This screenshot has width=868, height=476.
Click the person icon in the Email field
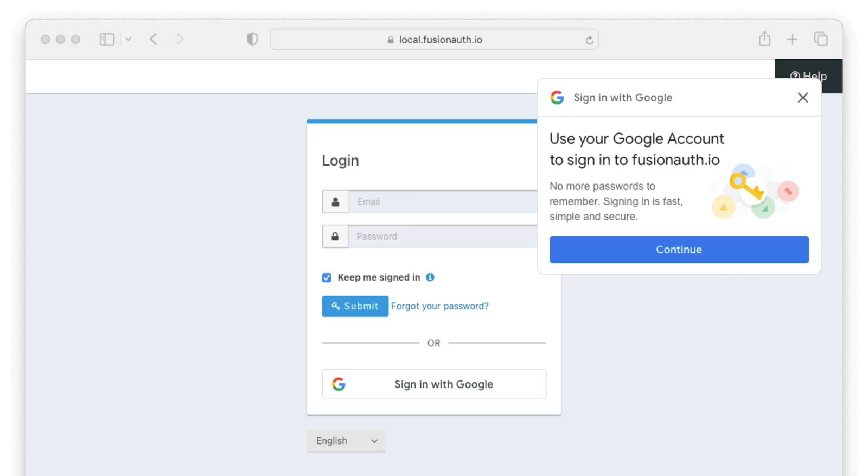[x=335, y=201]
